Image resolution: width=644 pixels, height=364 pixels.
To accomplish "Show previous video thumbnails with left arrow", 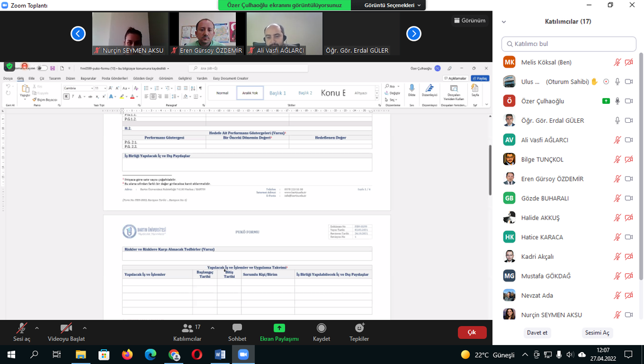I will click(x=78, y=33).
